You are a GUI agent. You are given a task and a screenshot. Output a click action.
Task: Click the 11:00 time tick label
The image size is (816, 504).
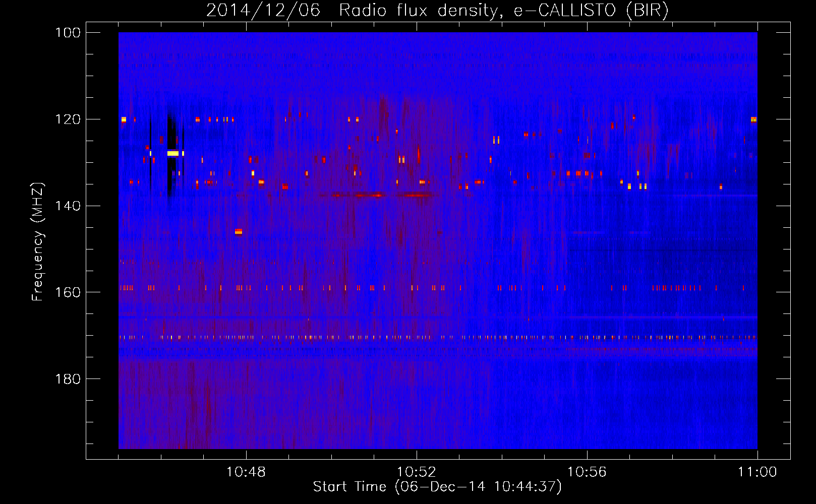(757, 472)
